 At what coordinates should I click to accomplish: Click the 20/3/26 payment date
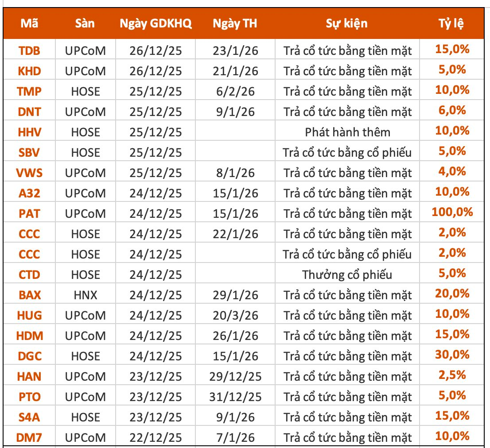(x=234, y=316)
